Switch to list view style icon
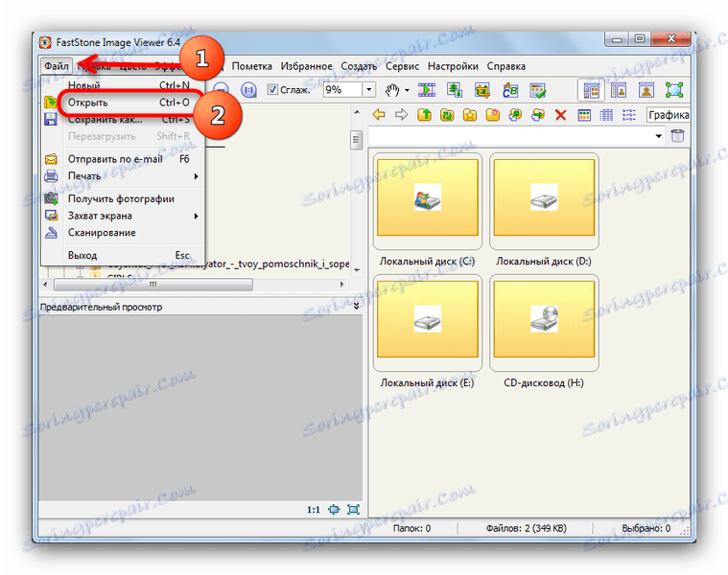728x575 pixels. coord(629,115)
